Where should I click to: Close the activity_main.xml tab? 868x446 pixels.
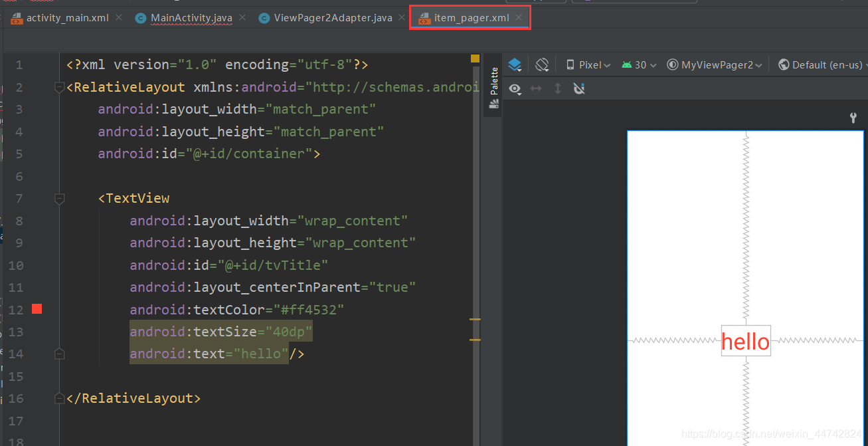point(119,17)
